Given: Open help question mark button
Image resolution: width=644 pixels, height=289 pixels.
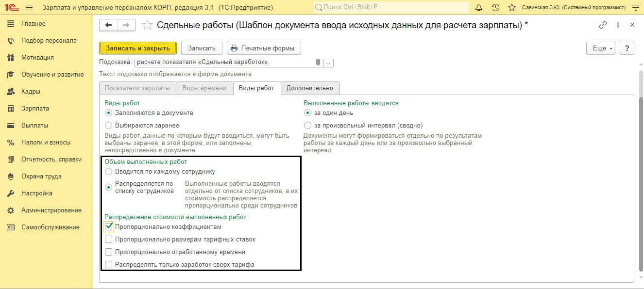Looking at the screenshot, I should pyautogui.click(x=627, y=48).
